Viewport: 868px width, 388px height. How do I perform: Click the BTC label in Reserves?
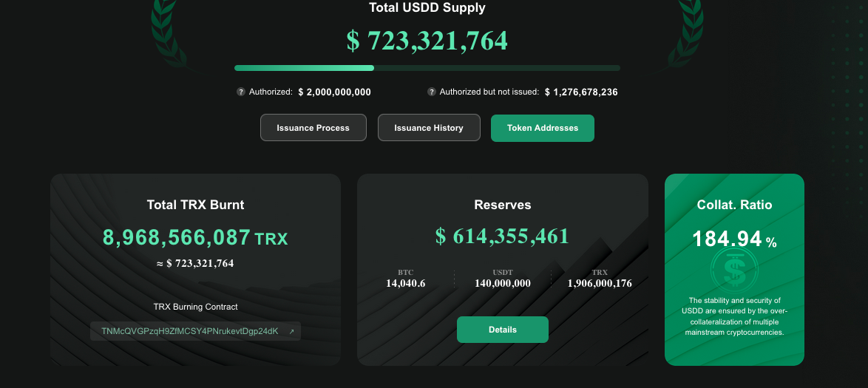[406, 272]
